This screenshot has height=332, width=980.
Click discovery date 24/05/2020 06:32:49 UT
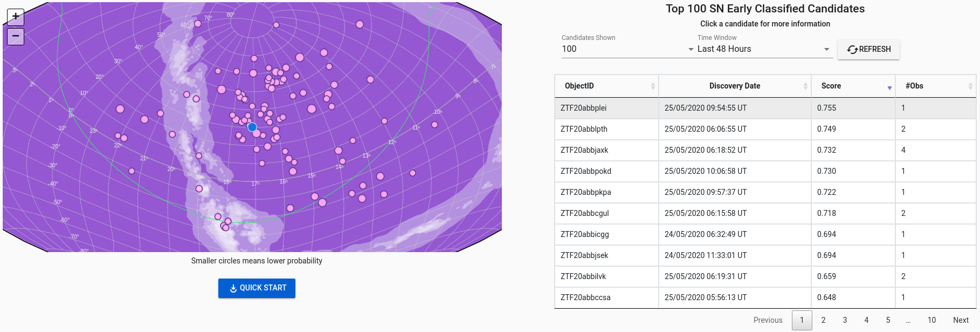click(x=706, y=234)
